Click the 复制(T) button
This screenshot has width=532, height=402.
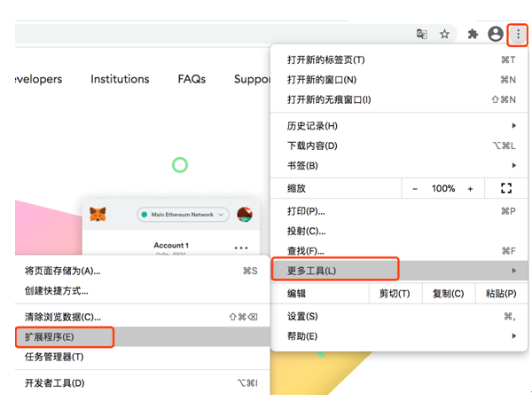coord(447,294)
